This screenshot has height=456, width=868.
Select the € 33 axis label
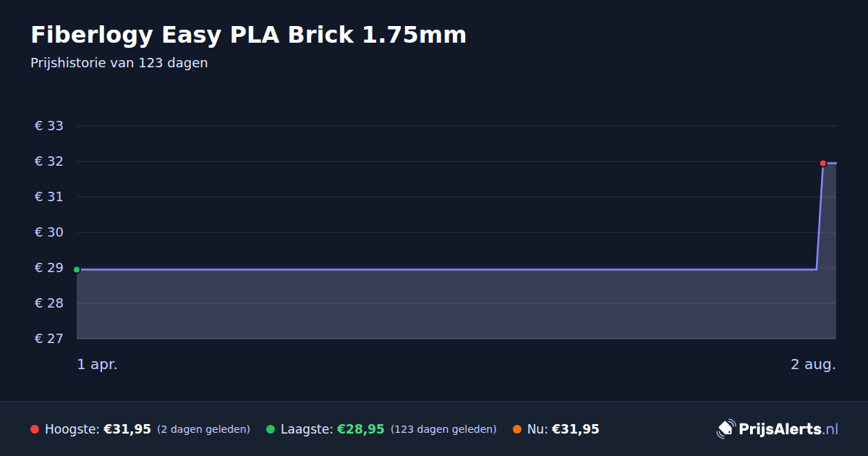tap(49, 126)
